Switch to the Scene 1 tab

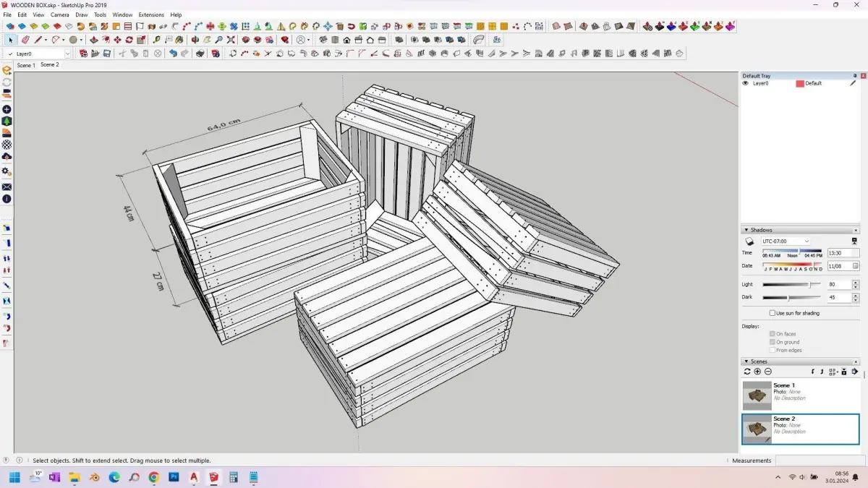pos(26,65)
